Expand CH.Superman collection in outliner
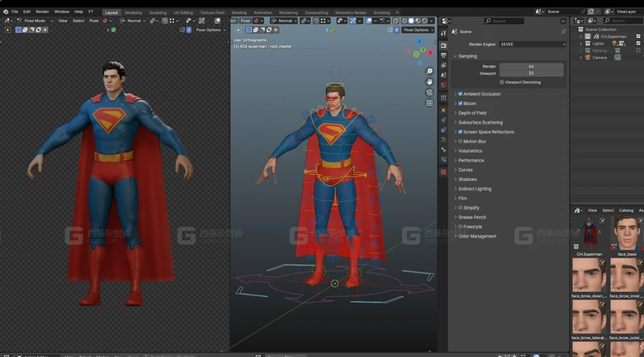644x357 pixels. coord(581,36)
